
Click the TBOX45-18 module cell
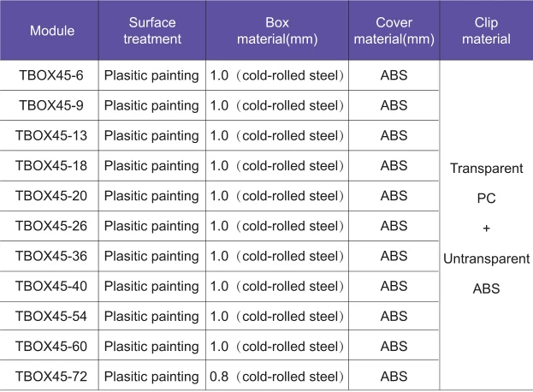tap(51, 165)
